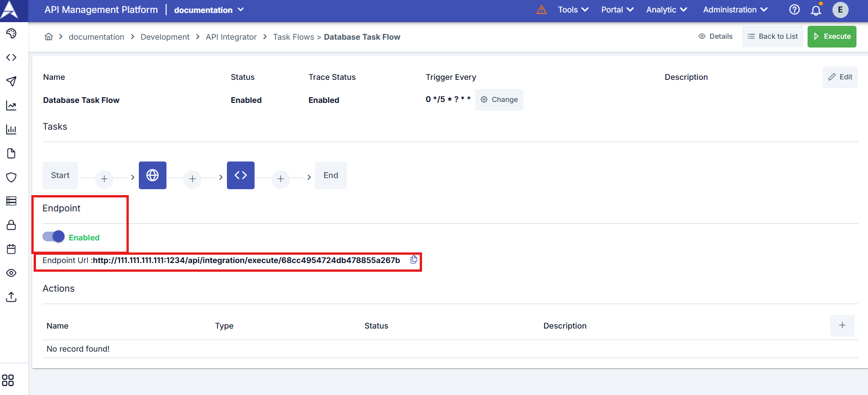Add a task between globe and code nodes
The height and width of the screenshot is (395, 868).
[192, 179]
